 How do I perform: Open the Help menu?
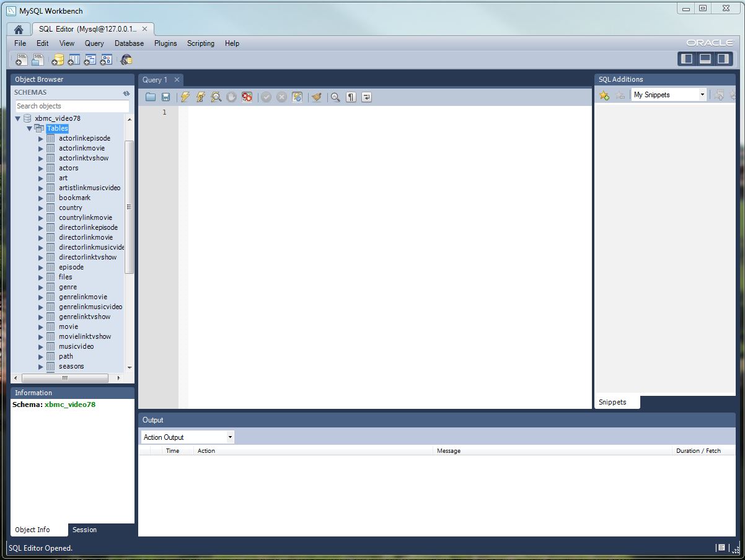point(232,43)
